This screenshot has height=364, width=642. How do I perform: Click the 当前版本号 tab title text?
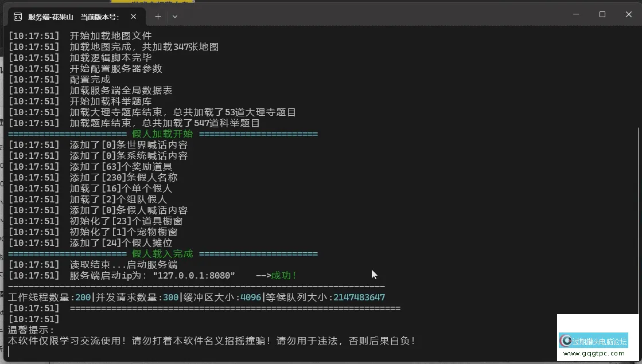tap(101, 17)
